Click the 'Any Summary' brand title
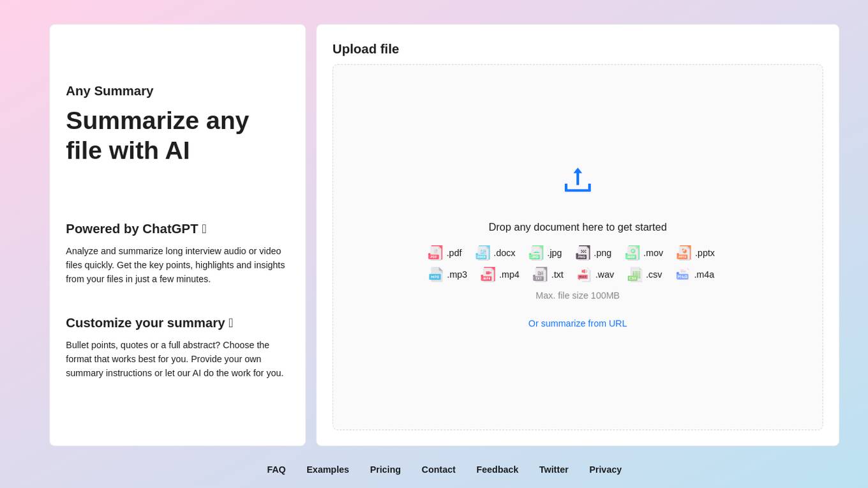This screenshot has height=488, width=868. tap(110, 91)
